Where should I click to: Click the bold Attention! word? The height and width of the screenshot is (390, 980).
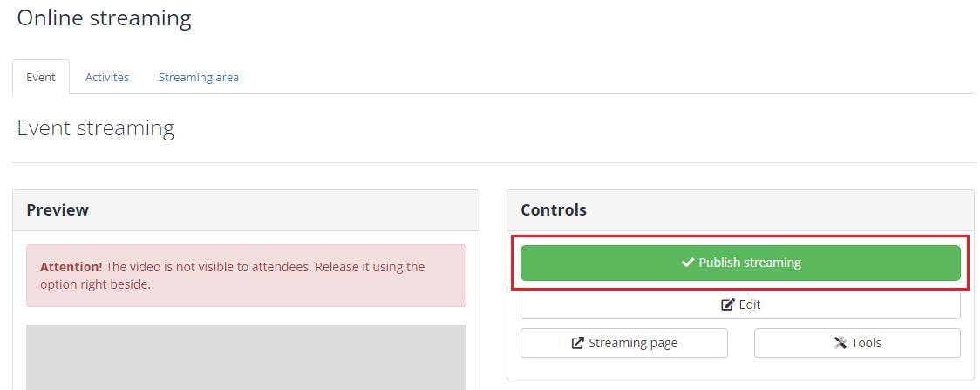71,267
